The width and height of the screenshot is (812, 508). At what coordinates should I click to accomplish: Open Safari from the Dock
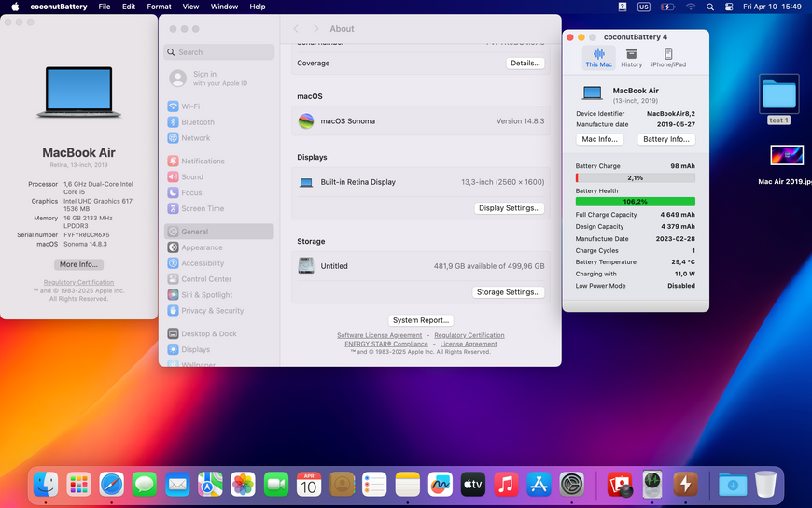click(x=111, y=485)
